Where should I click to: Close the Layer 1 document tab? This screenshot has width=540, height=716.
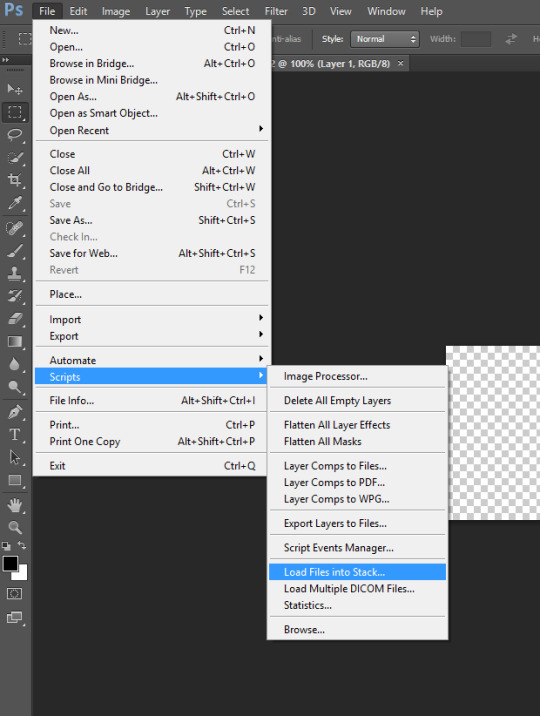point(400,63)
